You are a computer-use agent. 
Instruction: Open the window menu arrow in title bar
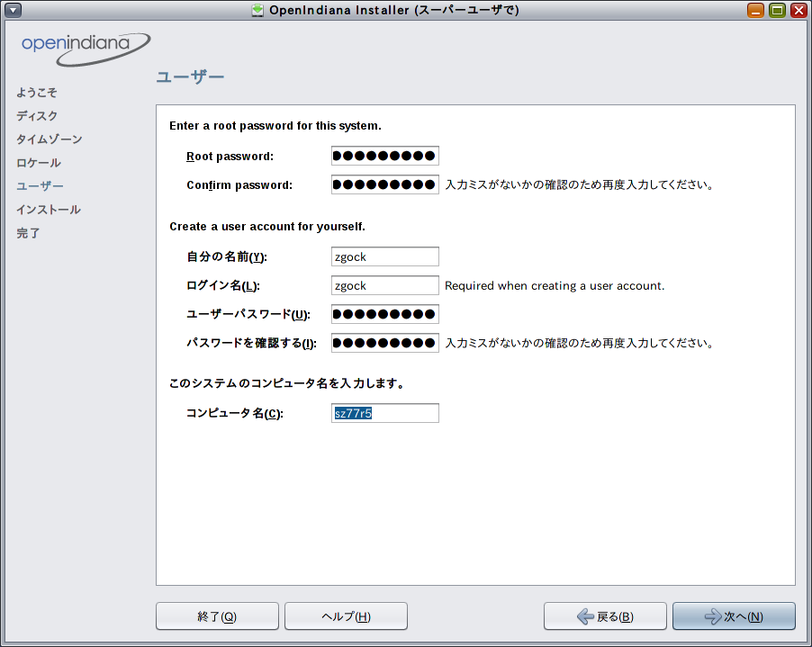[13, 10]
